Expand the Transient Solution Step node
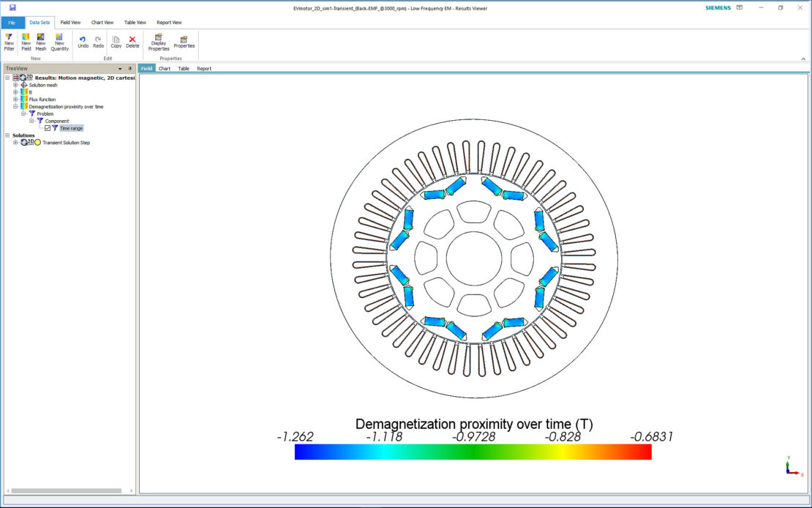The image size is (812, 508). pyautogui.click(x=15, y=142)
